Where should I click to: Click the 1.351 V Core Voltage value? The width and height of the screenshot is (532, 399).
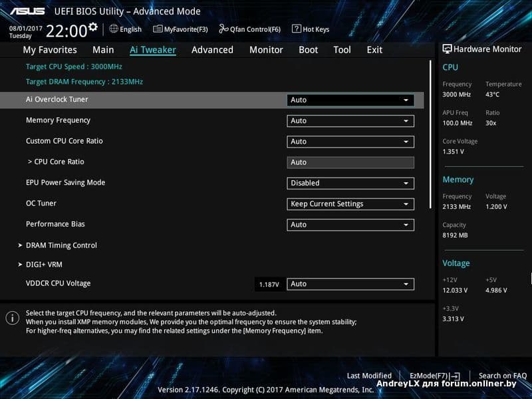click(x=454, y=152)
